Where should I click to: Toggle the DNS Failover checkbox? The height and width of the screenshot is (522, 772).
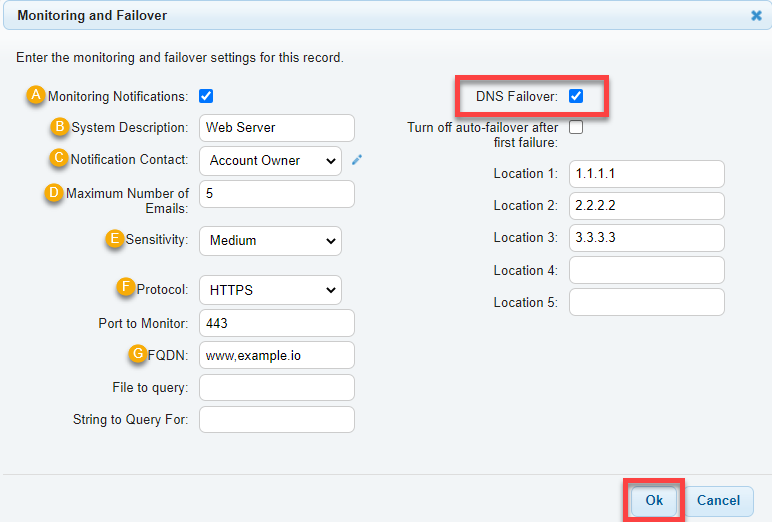[576, 96]
